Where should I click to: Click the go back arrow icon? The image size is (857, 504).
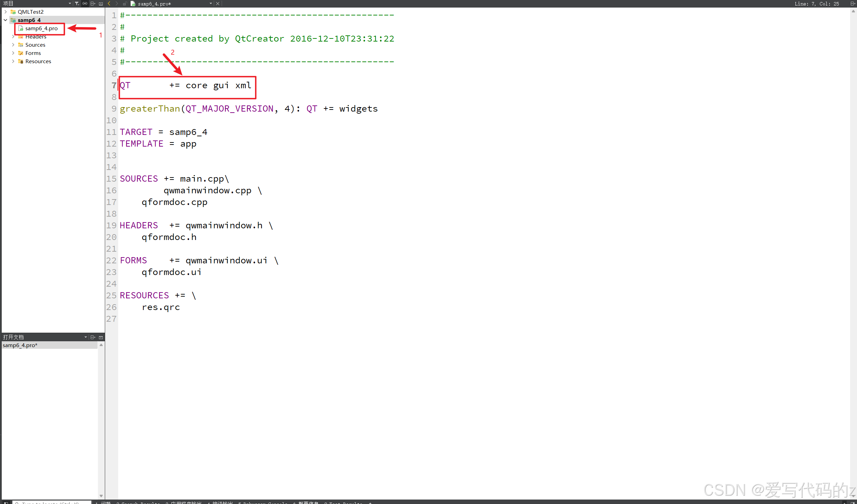click(109, 3)
